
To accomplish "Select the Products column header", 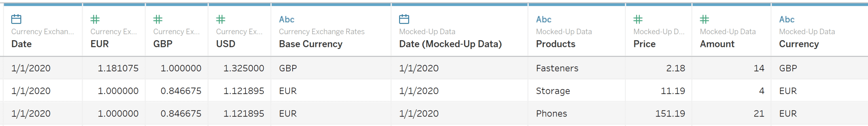I will 555,44.
